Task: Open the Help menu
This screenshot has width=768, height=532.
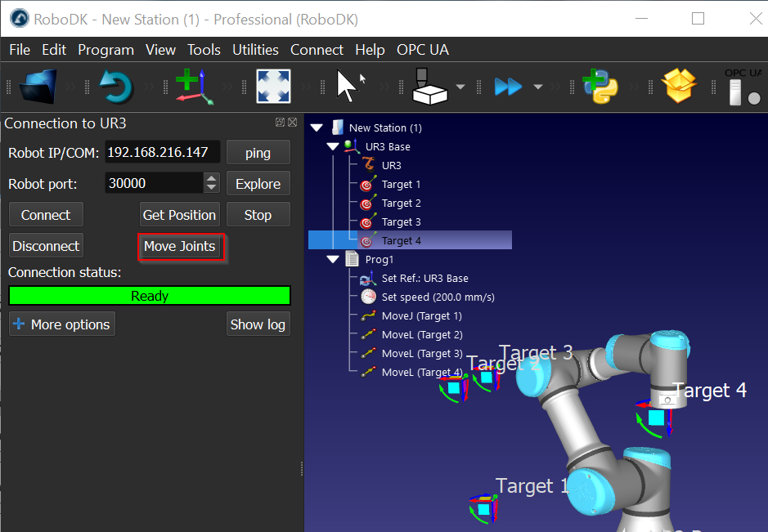Action: coord(370,50)
